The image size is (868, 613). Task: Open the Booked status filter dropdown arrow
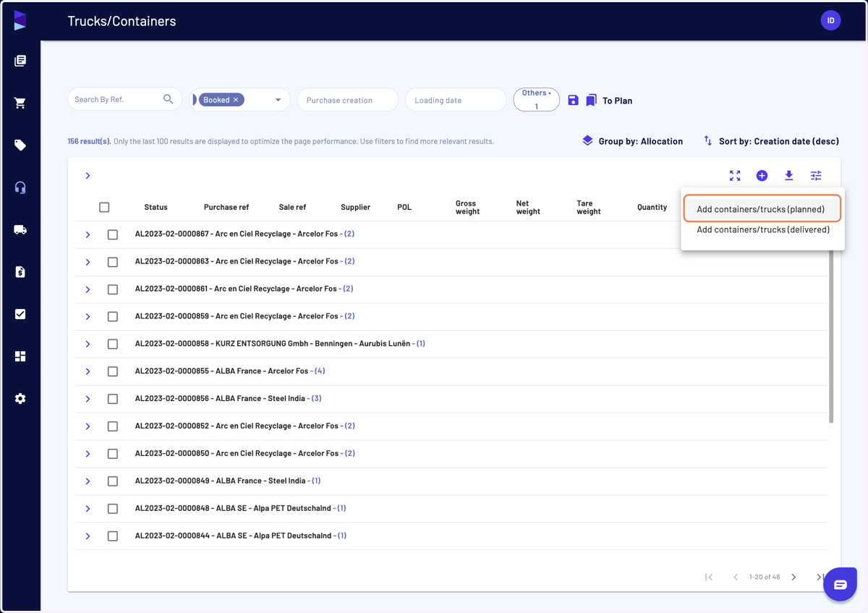tap(278, 100)
